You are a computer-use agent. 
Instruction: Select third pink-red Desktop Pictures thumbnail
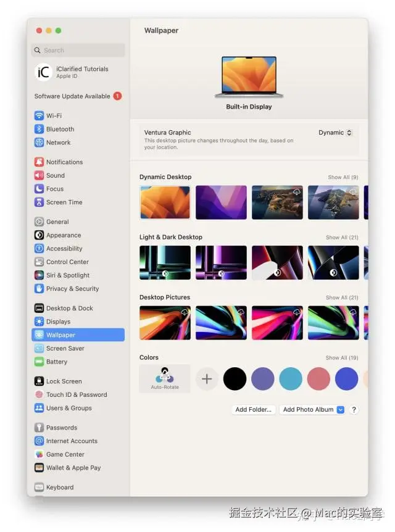[x=277, y=323]
